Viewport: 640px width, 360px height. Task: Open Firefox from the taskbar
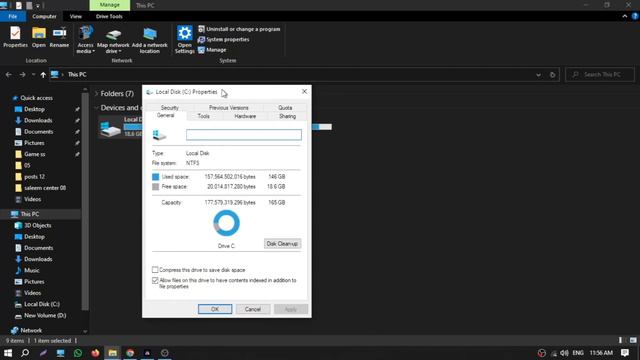[x=95, y=353]
